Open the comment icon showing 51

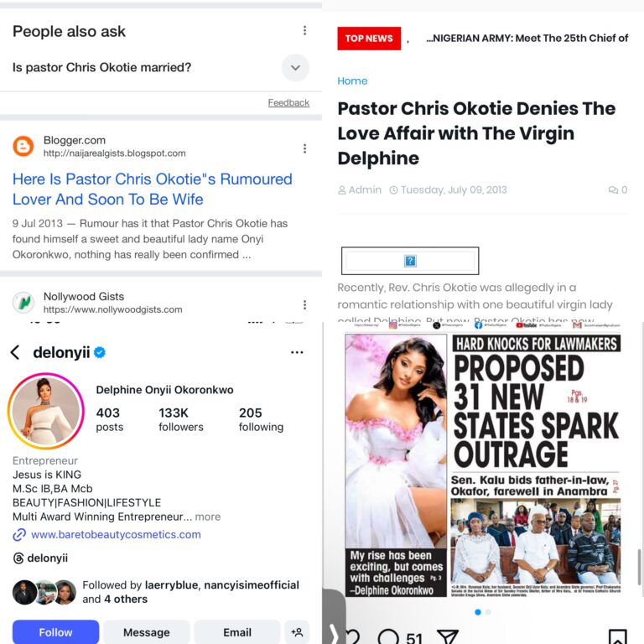(388, 636)
